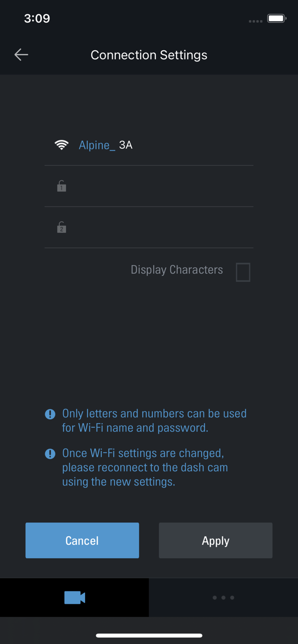298x644 pixels.
Task: Click the 3:09 clock display
Action: pos(37,18)
